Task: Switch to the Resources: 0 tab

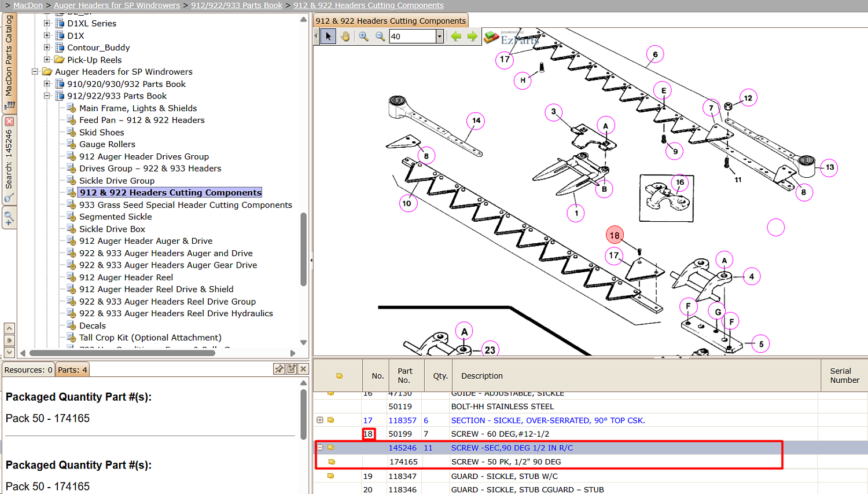Action: [28, 370]
